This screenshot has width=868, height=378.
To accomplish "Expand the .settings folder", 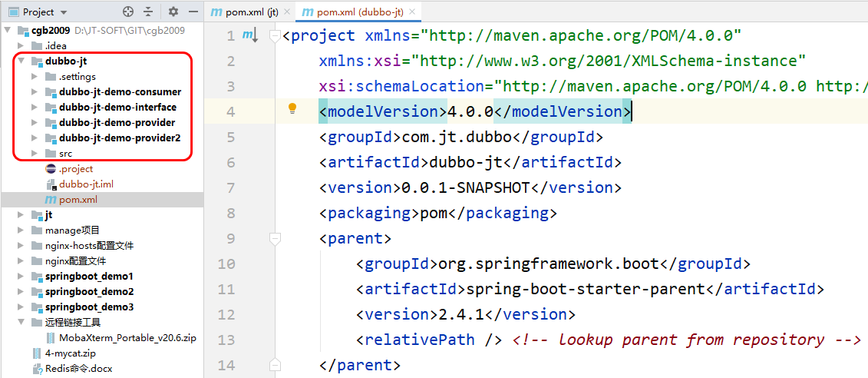I will click(x=35, y=77).
